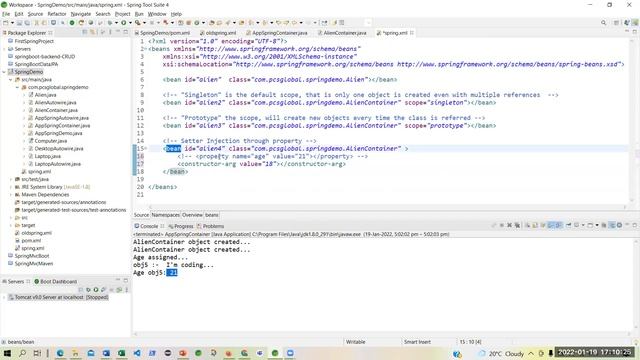Toggle Scroll Lock in Console toolbar
Screen dimensions: 640x360
(534, 225)
